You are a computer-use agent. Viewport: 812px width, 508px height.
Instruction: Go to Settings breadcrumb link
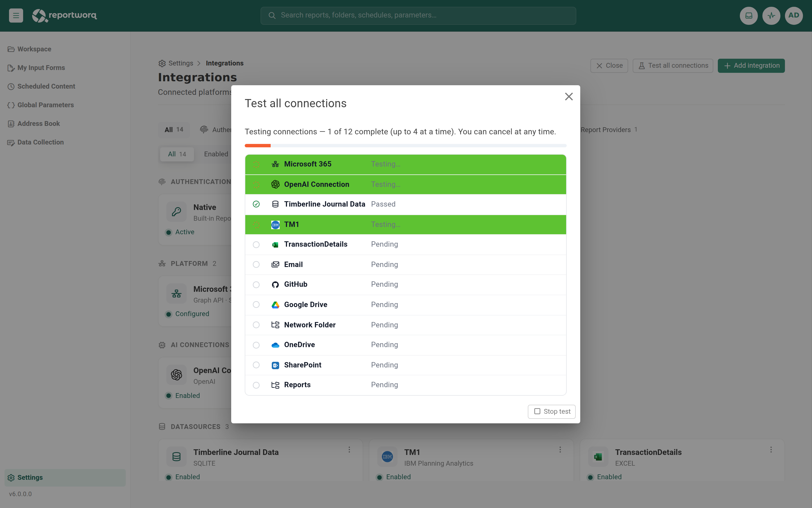pyautogui.click(x=176, y=63)
